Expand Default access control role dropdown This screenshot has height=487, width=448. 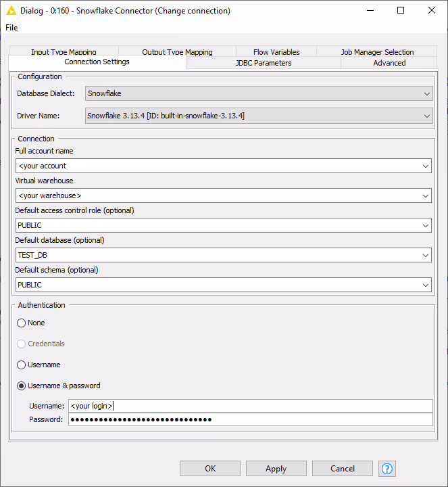coord(425,225)
